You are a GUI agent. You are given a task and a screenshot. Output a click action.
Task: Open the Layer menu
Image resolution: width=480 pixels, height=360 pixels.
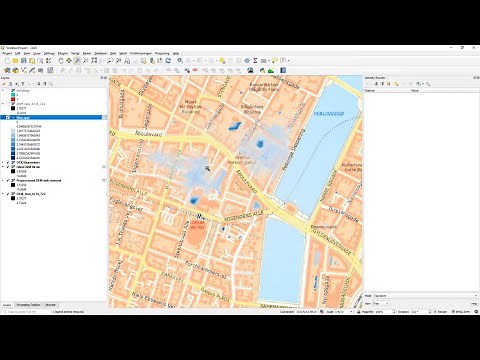pos(37,53)
